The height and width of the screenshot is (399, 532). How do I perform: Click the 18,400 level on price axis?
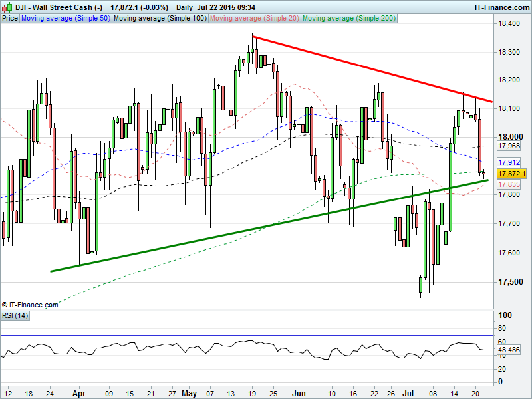(509, 24)
